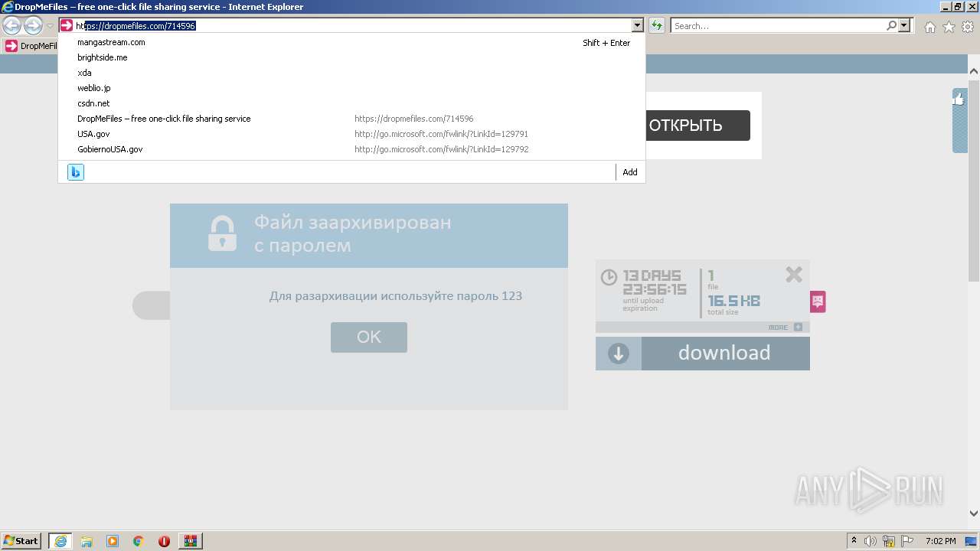Click the Action Center flag icon
980x551 pixels.
[907, 541]
